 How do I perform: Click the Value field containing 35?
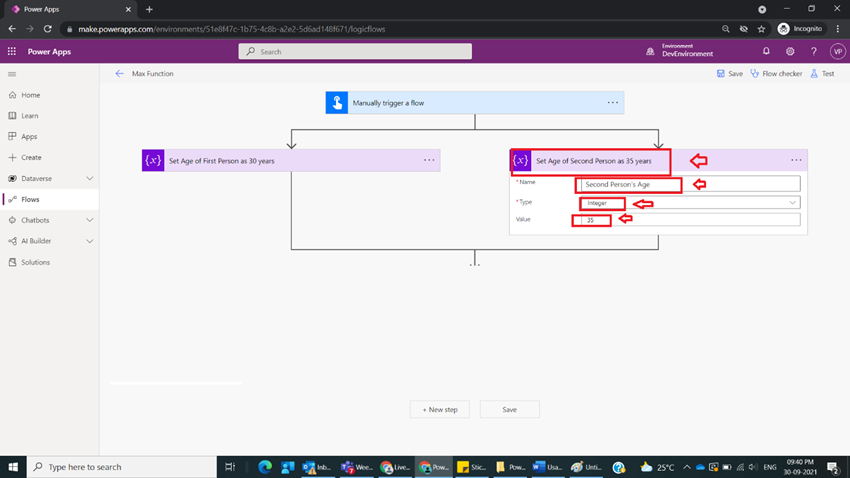coord(690,219)
